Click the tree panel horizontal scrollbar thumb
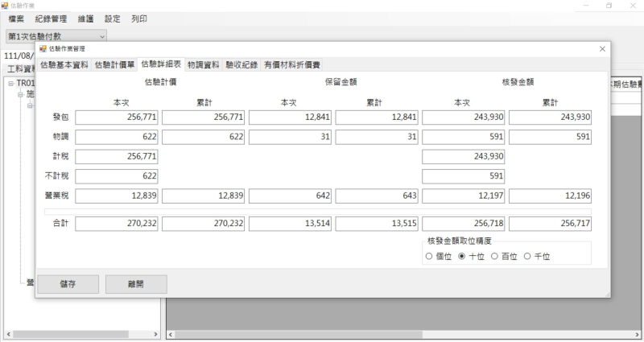644x342 pixels. point(71,334)
